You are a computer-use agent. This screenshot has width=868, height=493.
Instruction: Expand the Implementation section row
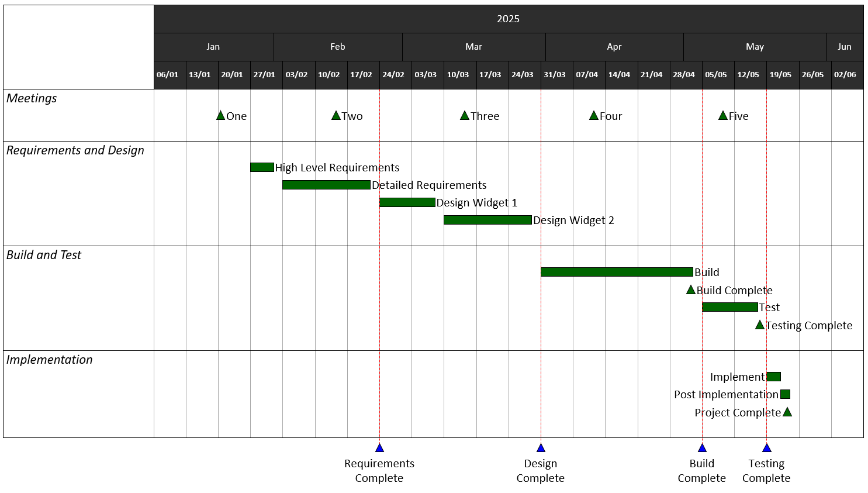(49, 360)
